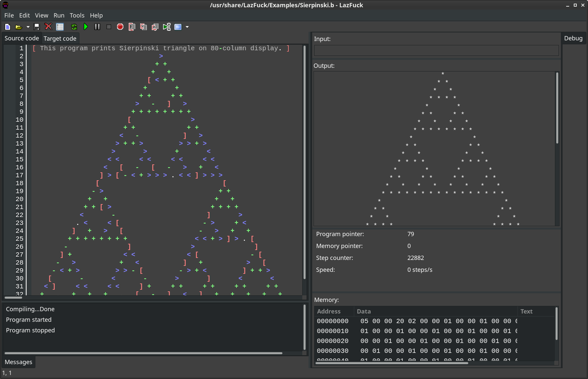Open the Run menu
The image size is (588, 379).
tap(59, 15)
